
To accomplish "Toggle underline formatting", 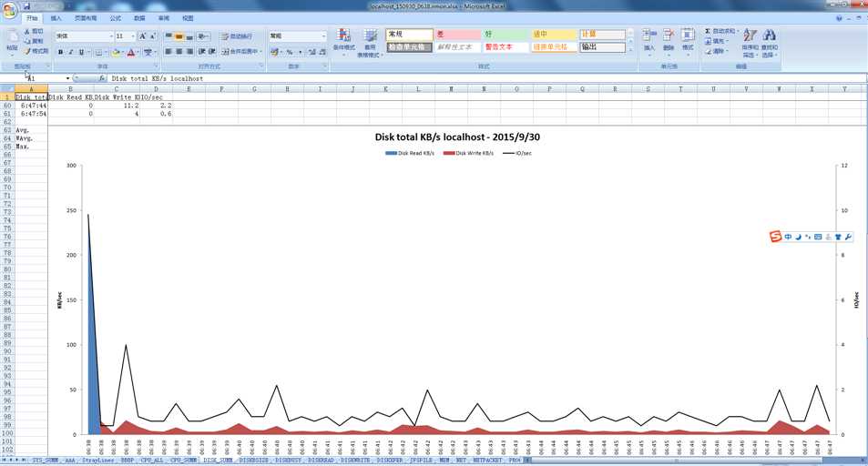I will coord(81,52).
